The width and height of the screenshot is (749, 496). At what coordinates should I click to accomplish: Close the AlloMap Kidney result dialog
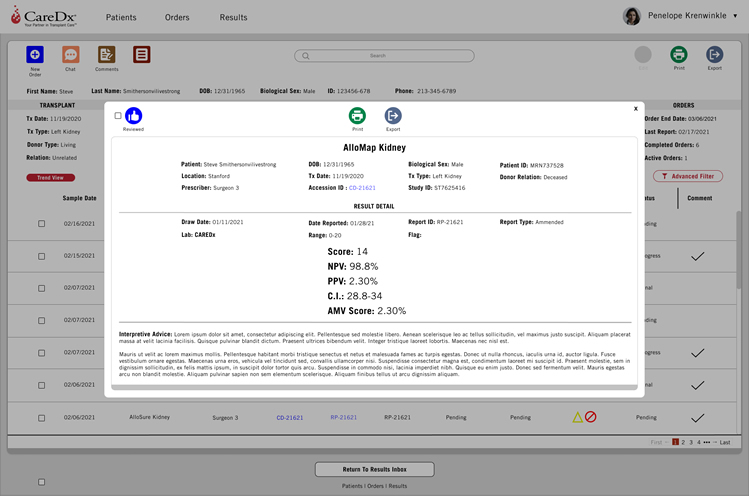tap(636, 108)
